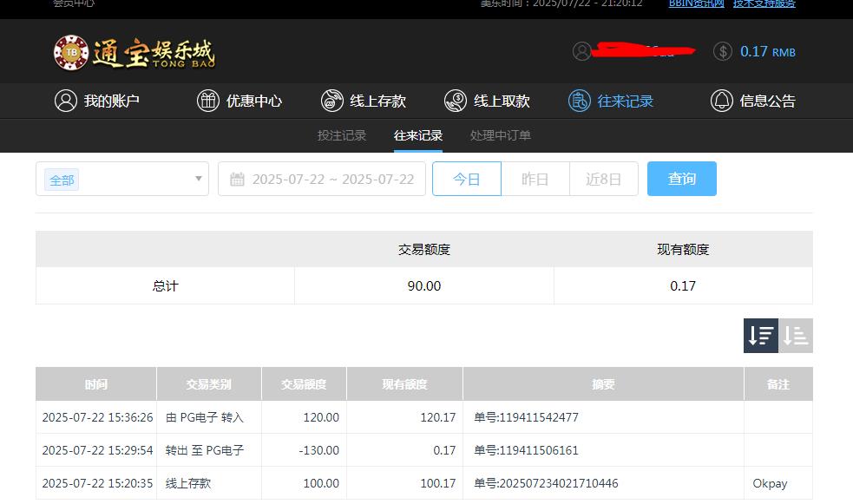The height and width of the screenshot is (504, 853).
Task: Select the 近8日 date range option
Action: pyautogui.click(x=603, y=179)
